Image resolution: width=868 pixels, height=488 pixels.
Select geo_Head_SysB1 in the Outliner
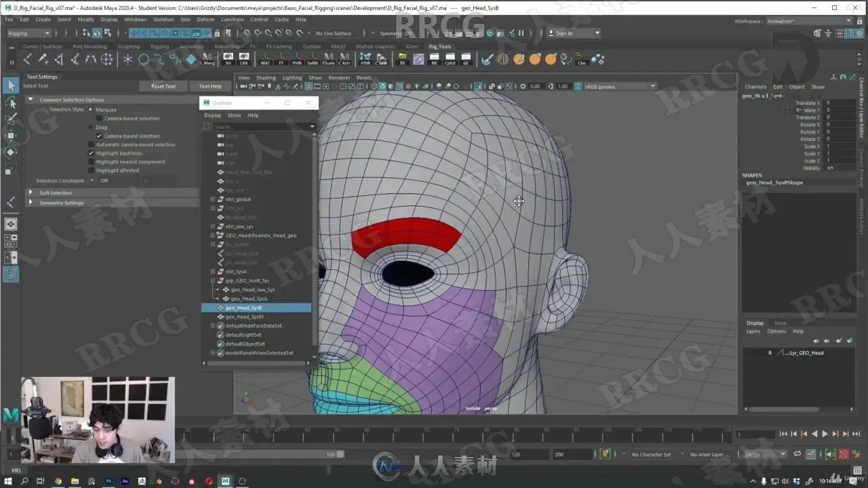click(245, 317)
